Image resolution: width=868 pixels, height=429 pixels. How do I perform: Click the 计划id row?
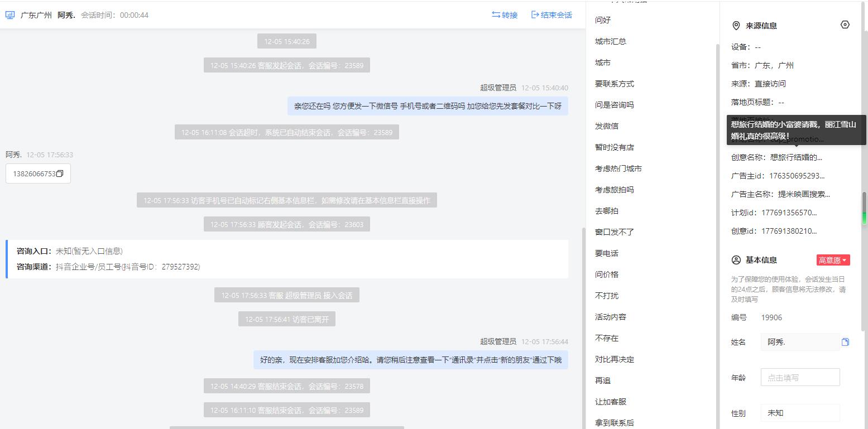774,213
